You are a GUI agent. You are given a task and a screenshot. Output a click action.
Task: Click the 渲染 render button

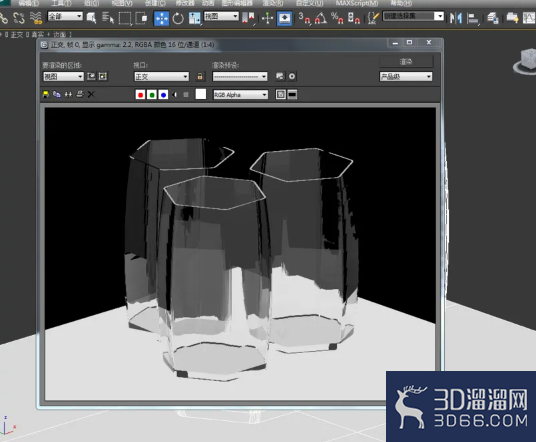[406, 62]
